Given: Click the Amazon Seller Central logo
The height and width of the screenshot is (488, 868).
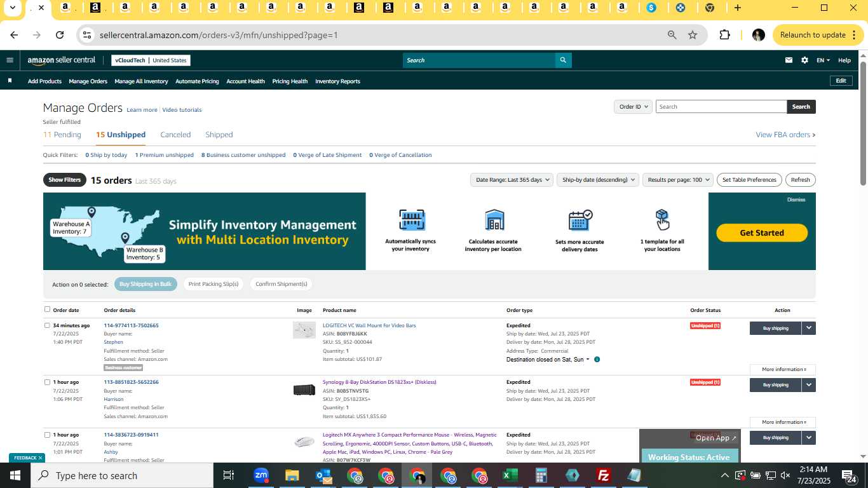Looking at the screenshot, I should pyautogui.click(x=62, y=60).
